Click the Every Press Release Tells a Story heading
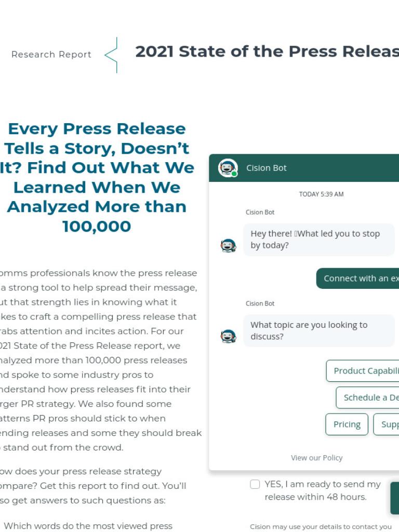Image resolution: width=399 pixels, height=532 pixels. point(97,178)
